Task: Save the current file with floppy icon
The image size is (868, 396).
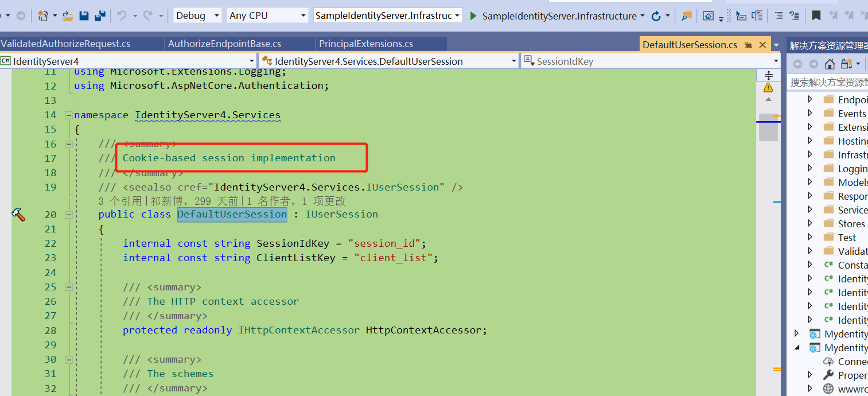Action: tap(84, 15)
